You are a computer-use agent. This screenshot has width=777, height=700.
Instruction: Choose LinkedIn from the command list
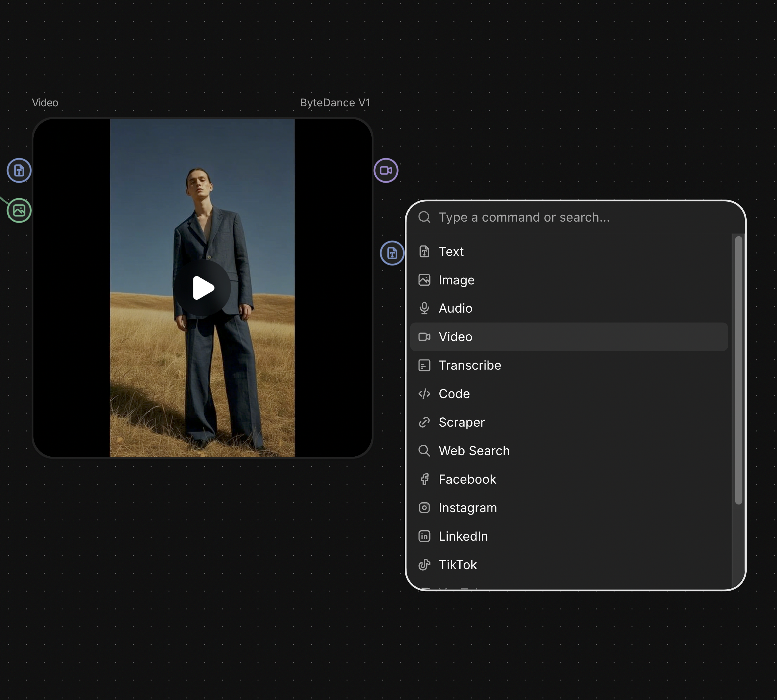pyautogui.click(x=463, y=536)
